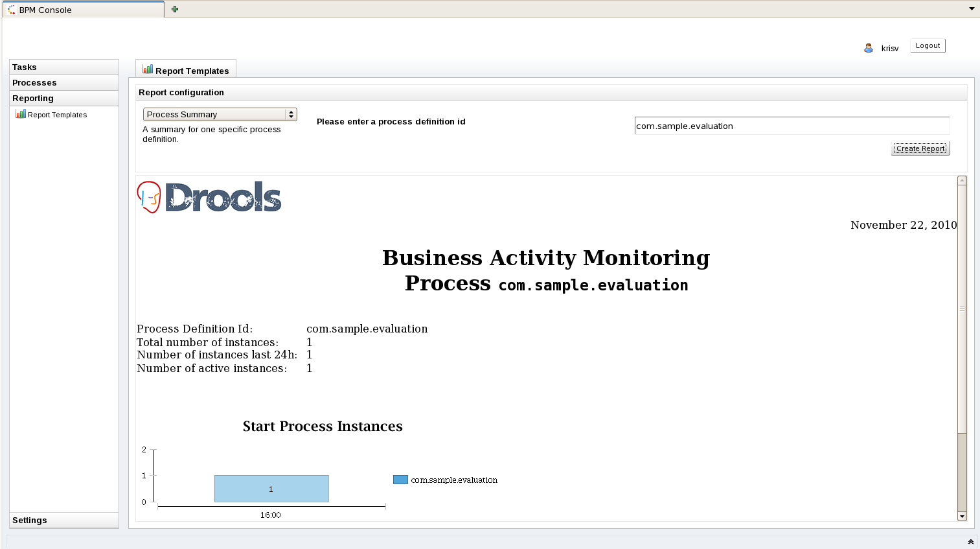
Task: Click the BPM Console tab favicon
Action: (x=12, y=10)
